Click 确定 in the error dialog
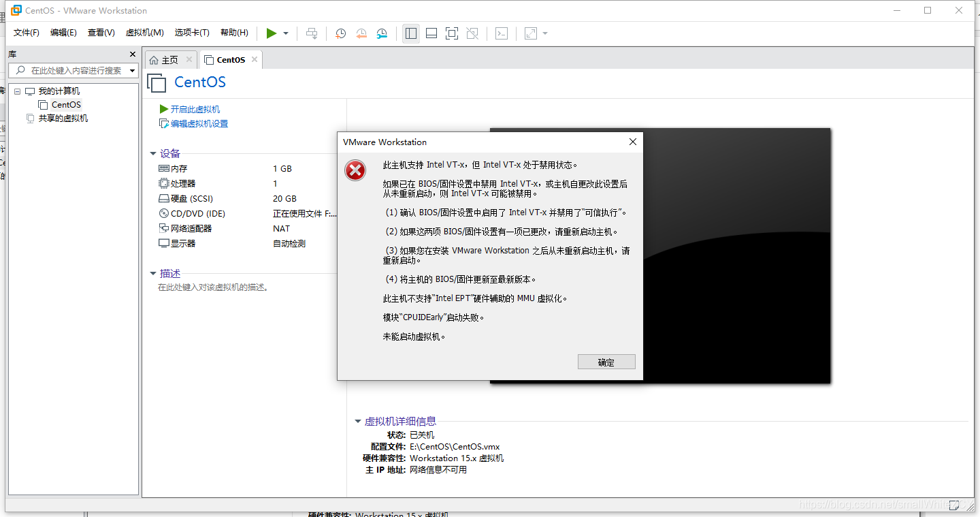 point(606,362)
